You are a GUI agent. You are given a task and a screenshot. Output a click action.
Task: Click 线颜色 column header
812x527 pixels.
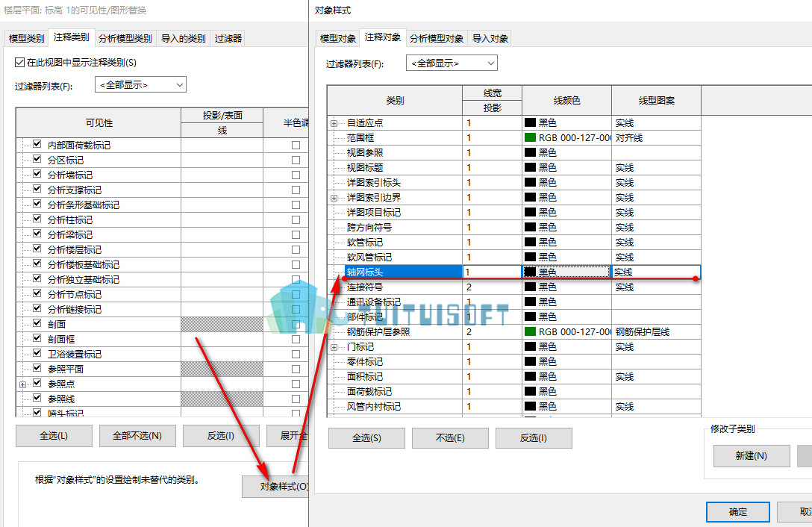pyautogui.click(x=567, y=101)
